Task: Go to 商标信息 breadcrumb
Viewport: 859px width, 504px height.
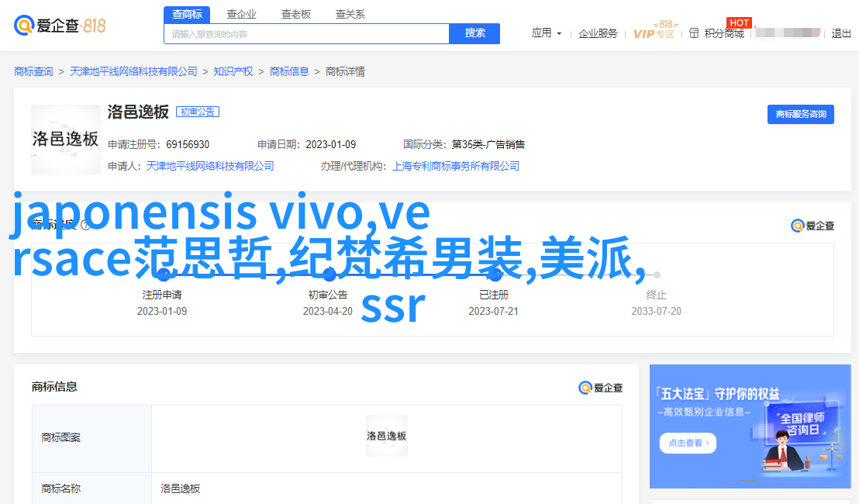Action: (288, 71)
